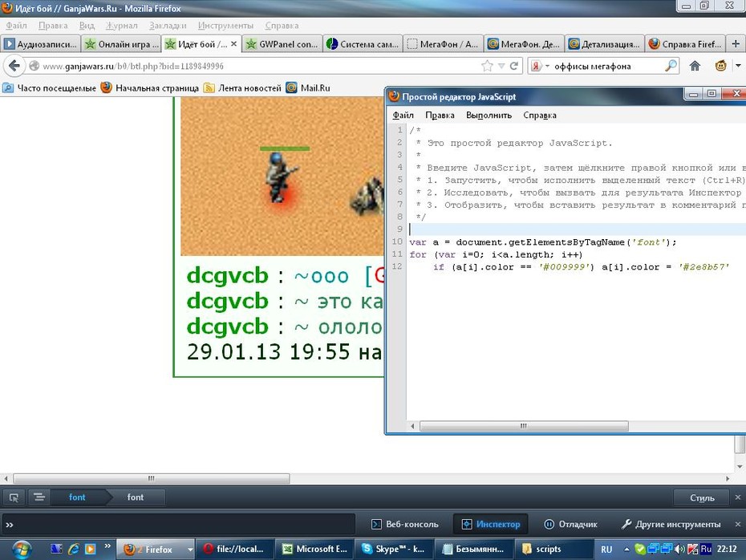The height and width of the screenshot is (560, 746).
Task: Expand the Yandex search engine dropdown
Action: coord(547,66)
